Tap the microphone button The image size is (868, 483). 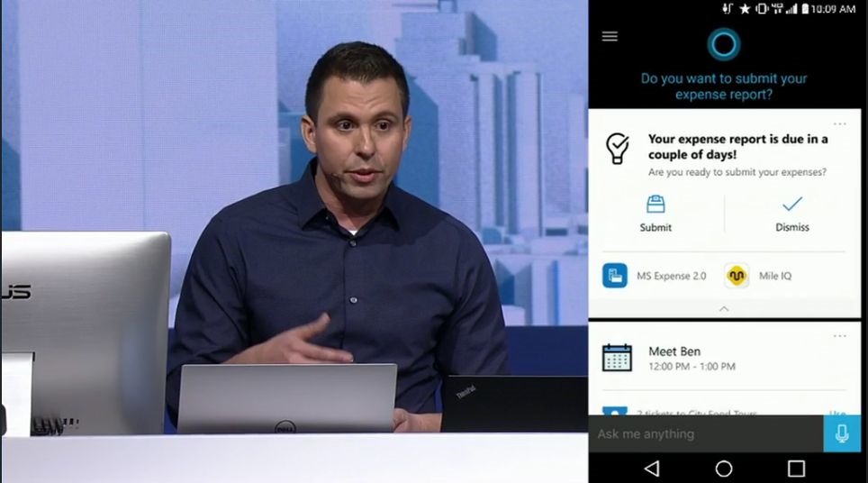(842, 433)
